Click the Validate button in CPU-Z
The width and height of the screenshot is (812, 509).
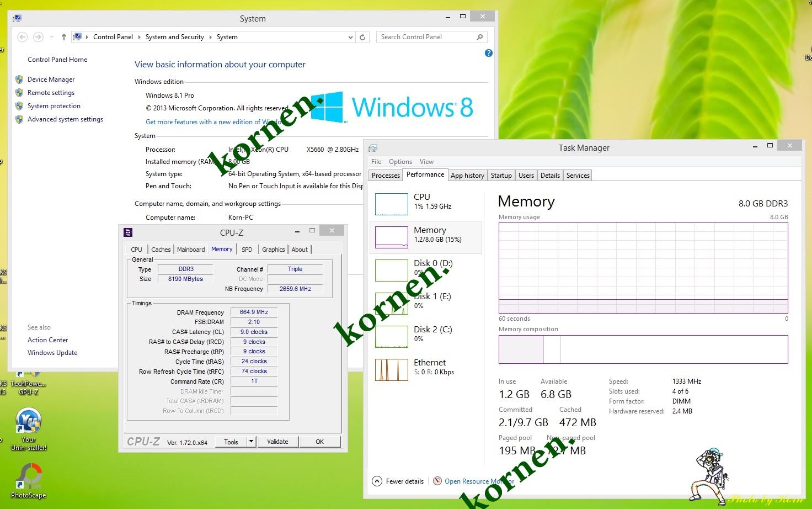(x=277, y=442)
